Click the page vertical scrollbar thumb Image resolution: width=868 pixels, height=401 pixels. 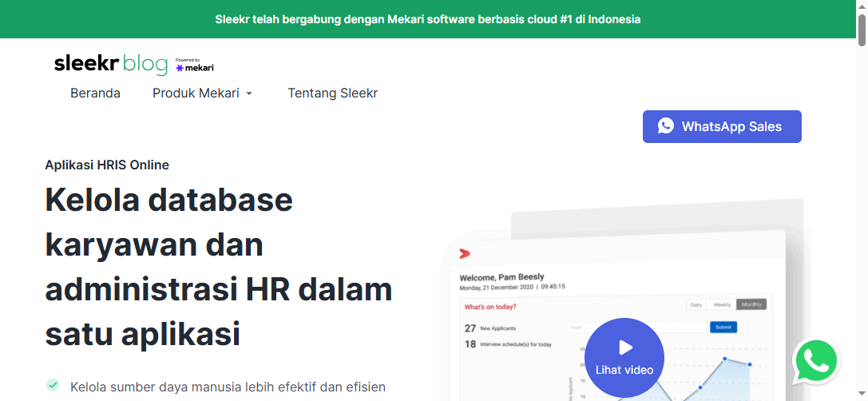[x=862, y=30]
